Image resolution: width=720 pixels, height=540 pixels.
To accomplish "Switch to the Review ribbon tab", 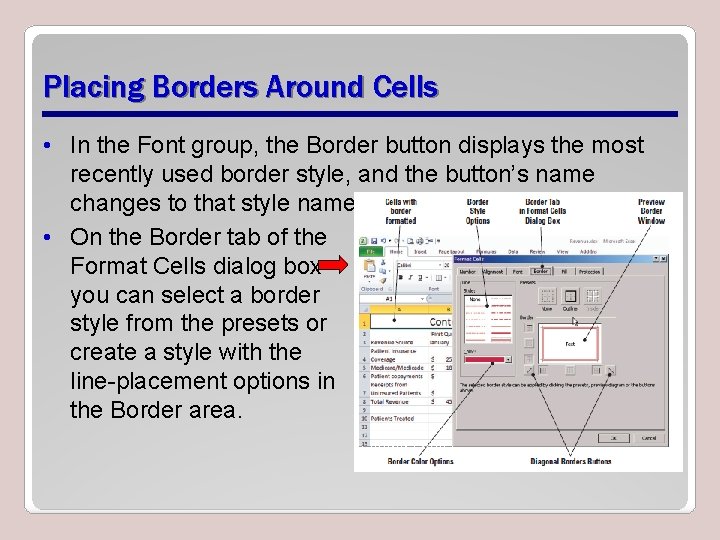I will tap(537, 252).
